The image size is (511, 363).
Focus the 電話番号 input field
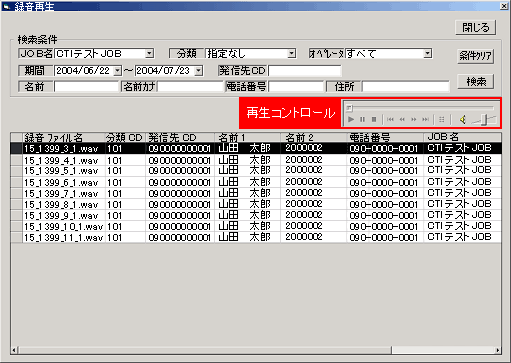[296, 87]
